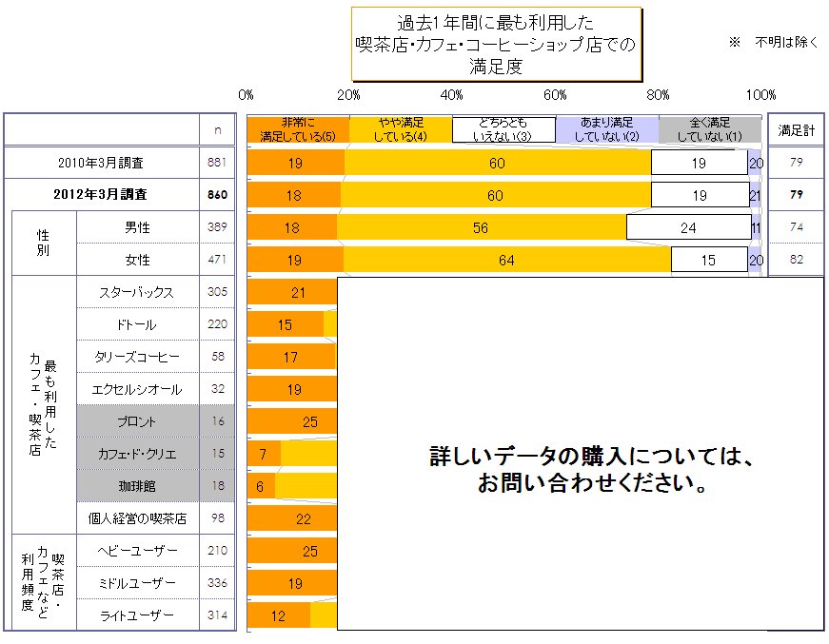This screenshot has height=644, width=829.
Task: Click the n value 58 for タリーズコーヒー
Action: click(x=218, y=356)
